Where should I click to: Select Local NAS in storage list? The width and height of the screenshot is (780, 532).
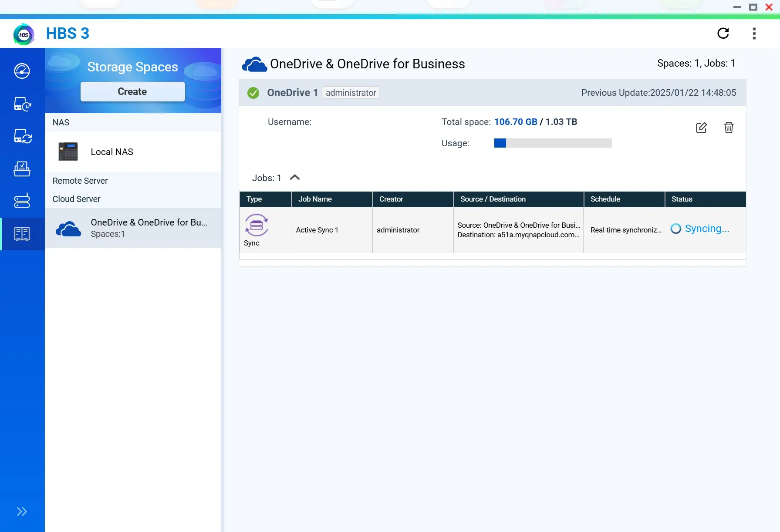click(133, 152)
